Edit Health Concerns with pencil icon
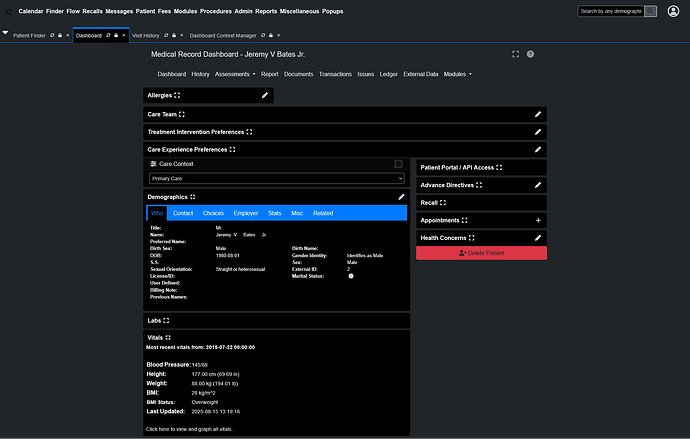690x439 pixels. point(538,238)
